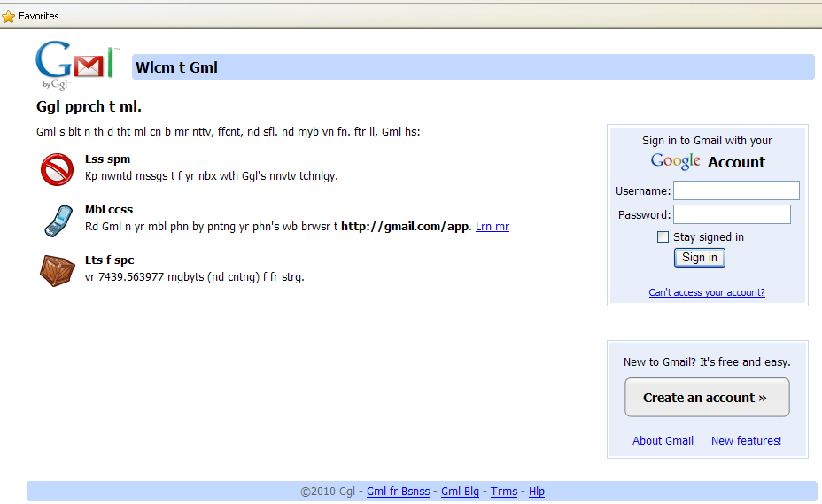
Task: Click the red no-spam prohibition icon
Action: tap(58, 169)
